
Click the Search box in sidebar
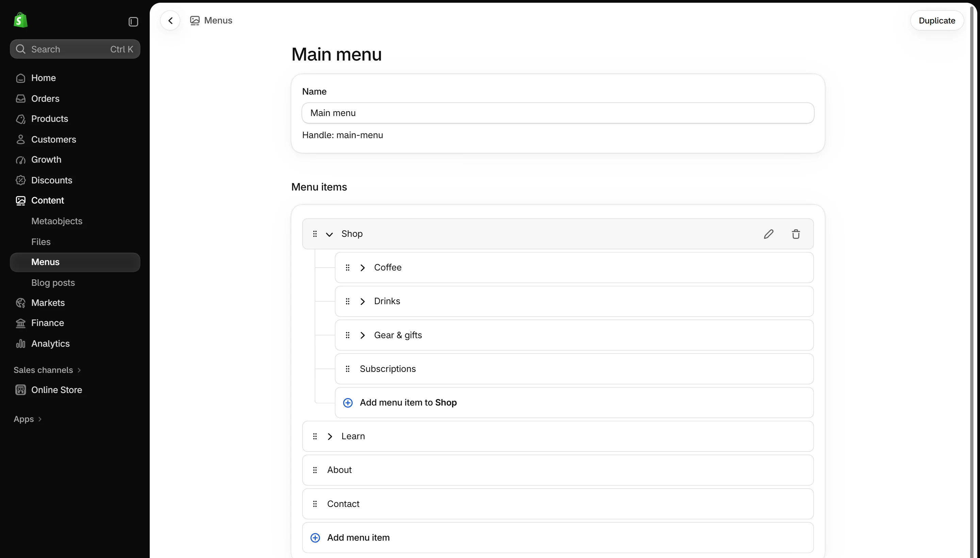click(75, 49)
